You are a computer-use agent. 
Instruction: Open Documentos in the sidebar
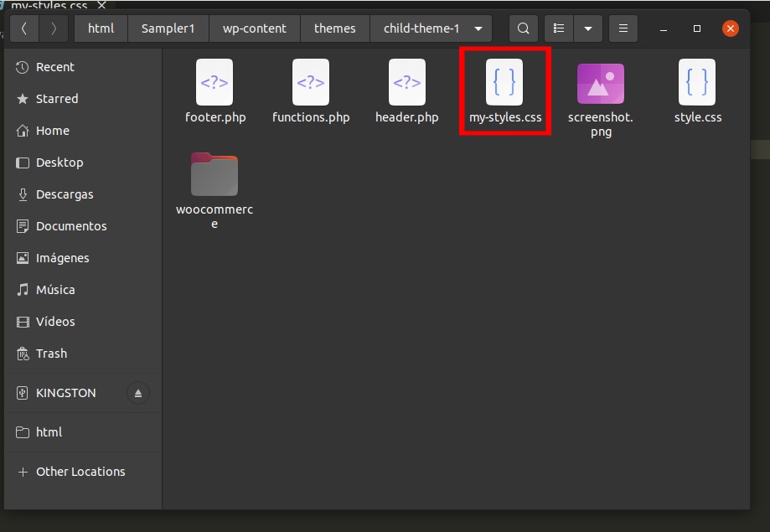tap(83, 226)
